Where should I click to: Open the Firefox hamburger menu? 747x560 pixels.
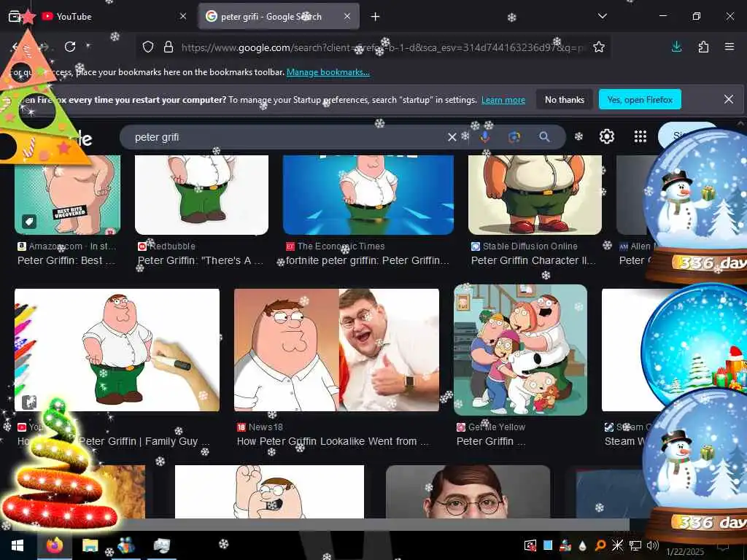pyautogui.click(x=729, y=47)
